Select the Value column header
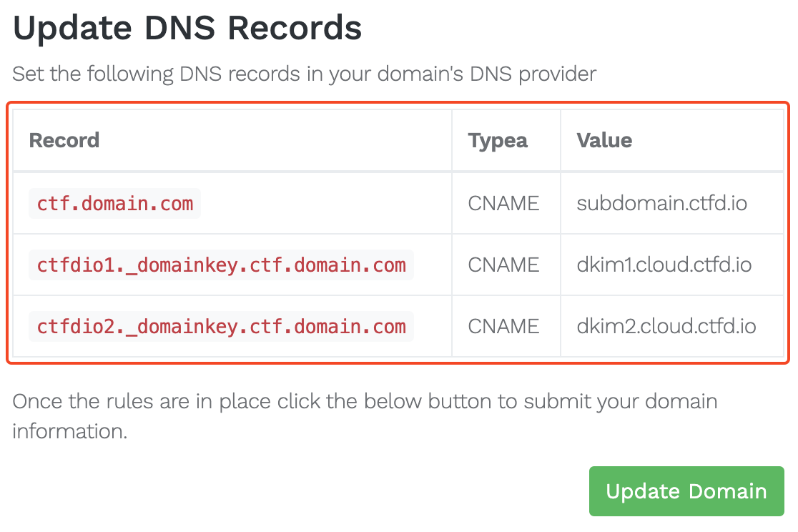 coord(604,140)
